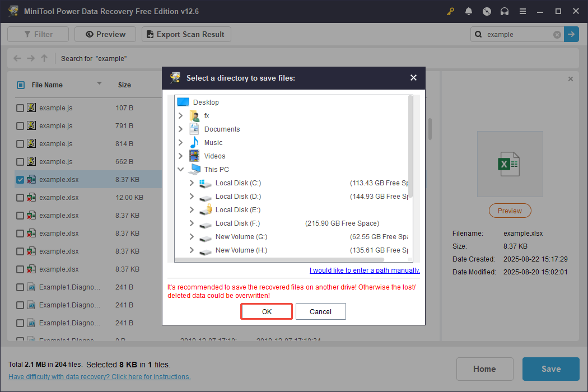The image size is (588, 392).
Task: Click the enter a path manually link
Action: [x=365, y=270]
